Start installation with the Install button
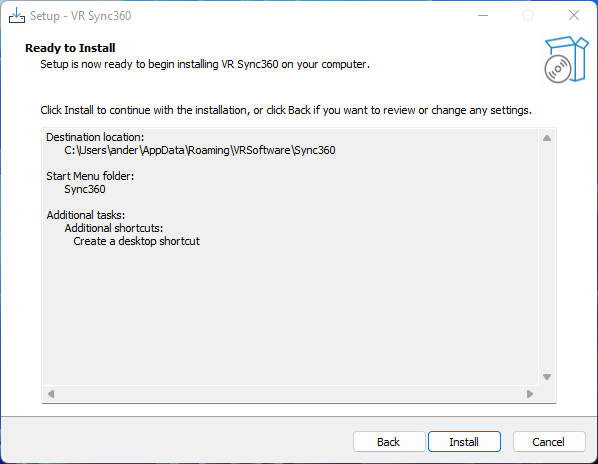The width and height of the screenshot is (598, 464). coord(464,442)
